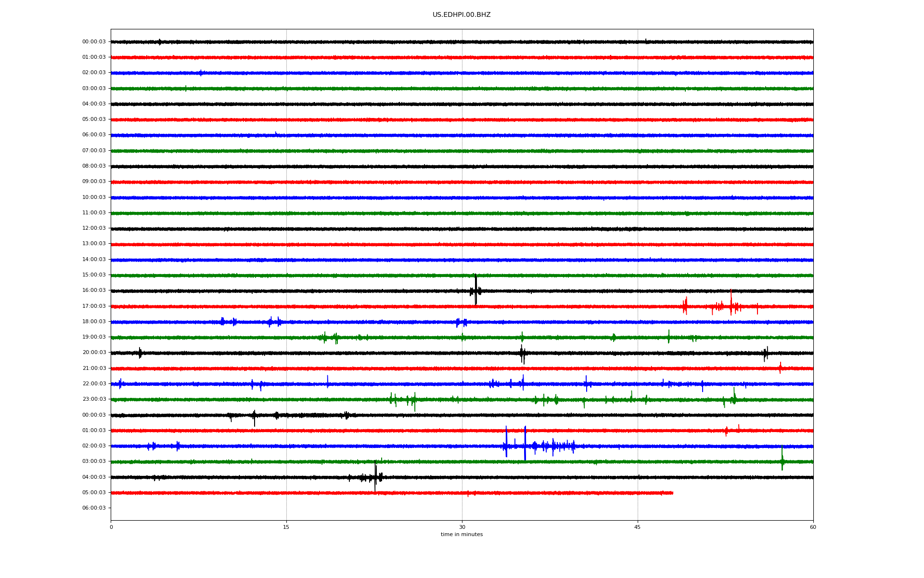Image resolution: width=924 pixels, height=578 pixels.
Task: Select the 08:00:03 trace time label
Action: point(94,166)
